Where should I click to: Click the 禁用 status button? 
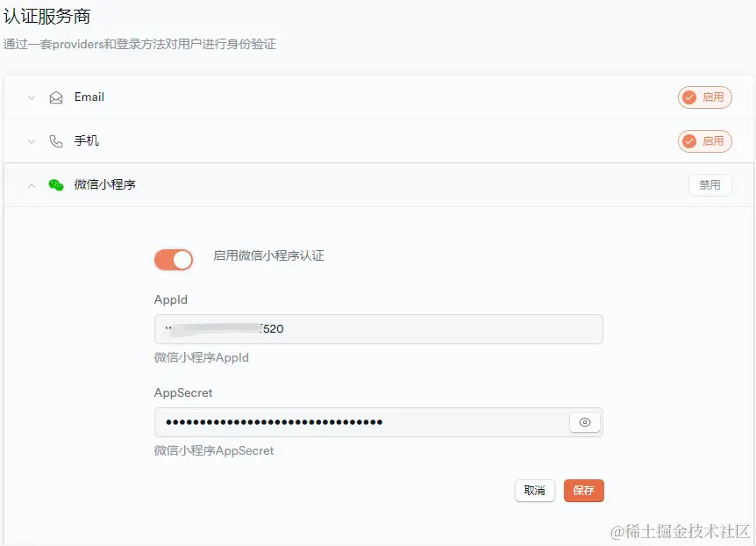710,185
